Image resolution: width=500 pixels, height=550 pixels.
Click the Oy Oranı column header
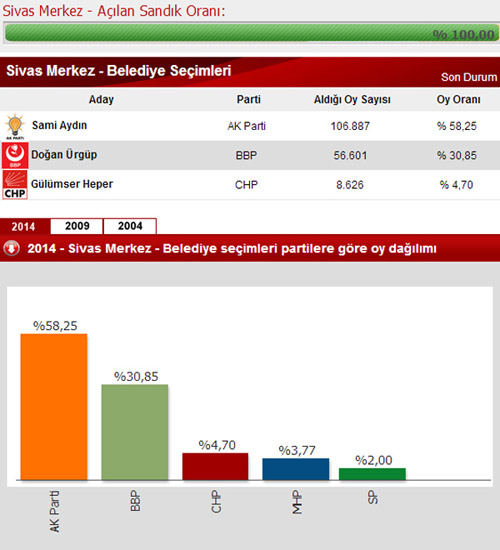point(458,100)
